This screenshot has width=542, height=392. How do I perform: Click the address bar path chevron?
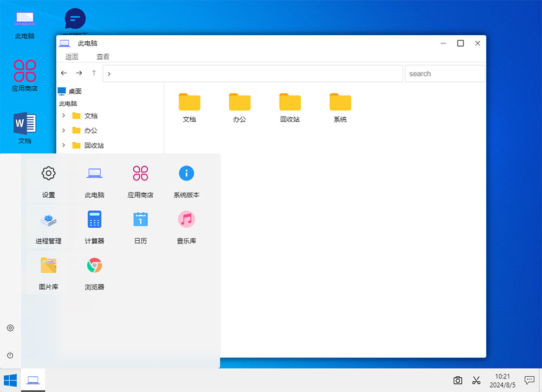[109, 74]
